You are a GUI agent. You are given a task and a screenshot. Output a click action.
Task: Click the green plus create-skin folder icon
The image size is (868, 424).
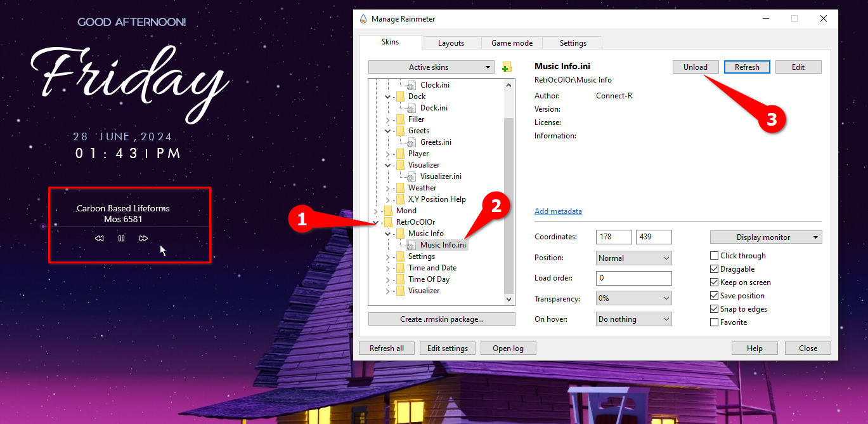click(507, 67)
